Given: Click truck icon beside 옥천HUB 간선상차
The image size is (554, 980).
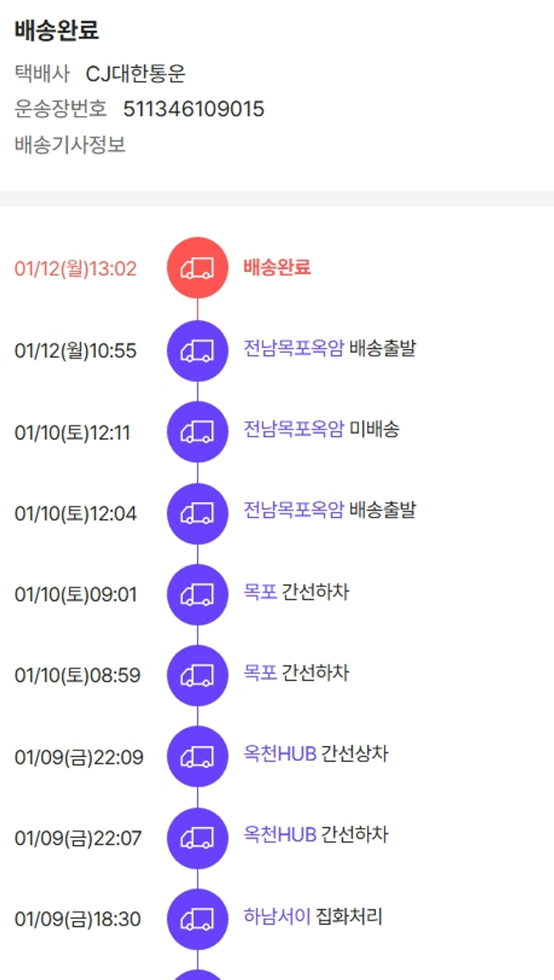Looking at the screenshot, I should (197, 756).
